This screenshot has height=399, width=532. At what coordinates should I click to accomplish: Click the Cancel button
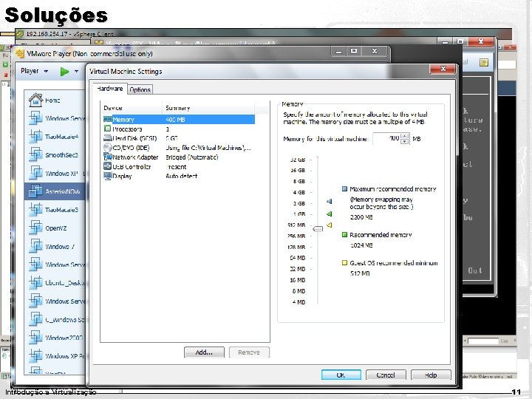click(386, 375)
